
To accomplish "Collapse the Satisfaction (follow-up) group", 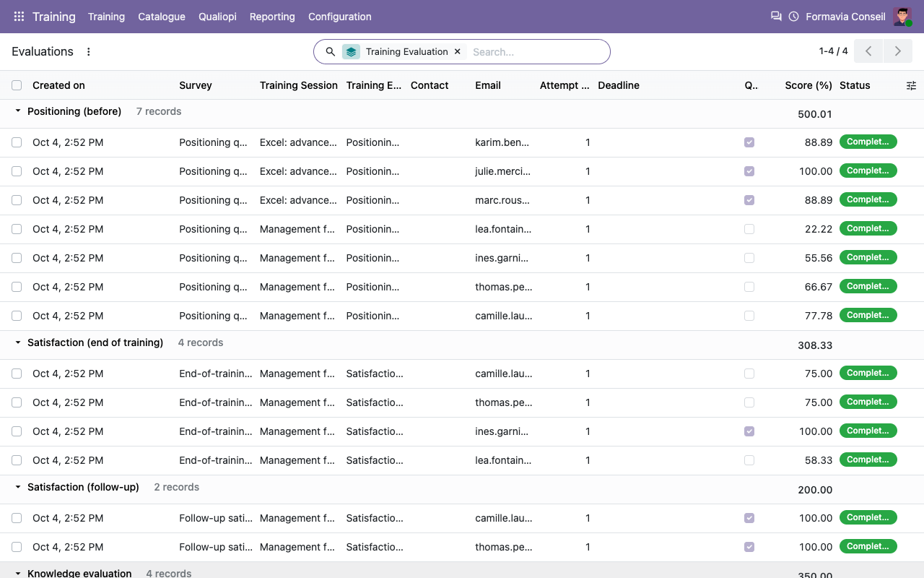I will click(18, 487).
